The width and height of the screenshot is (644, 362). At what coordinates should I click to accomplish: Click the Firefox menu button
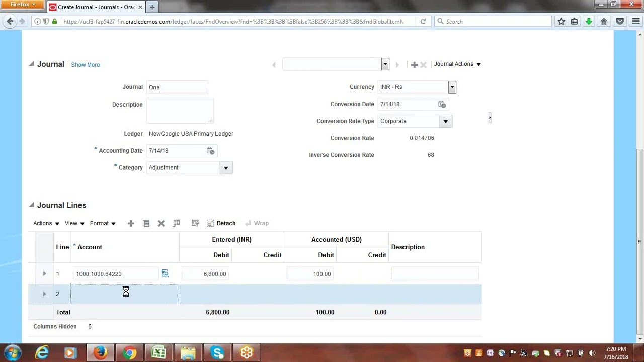23,5
